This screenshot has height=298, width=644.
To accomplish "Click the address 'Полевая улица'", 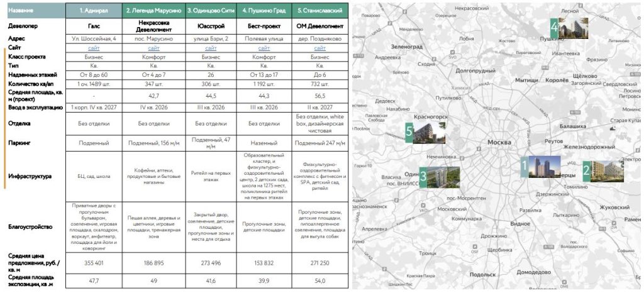I will [x=264, y=39].
